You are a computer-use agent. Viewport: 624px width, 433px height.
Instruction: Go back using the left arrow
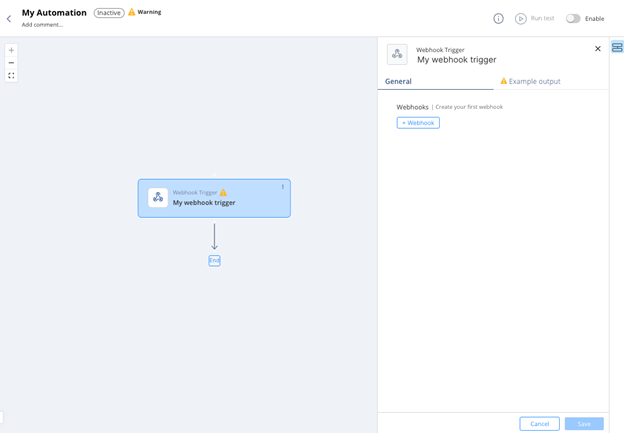click(9, 18)
